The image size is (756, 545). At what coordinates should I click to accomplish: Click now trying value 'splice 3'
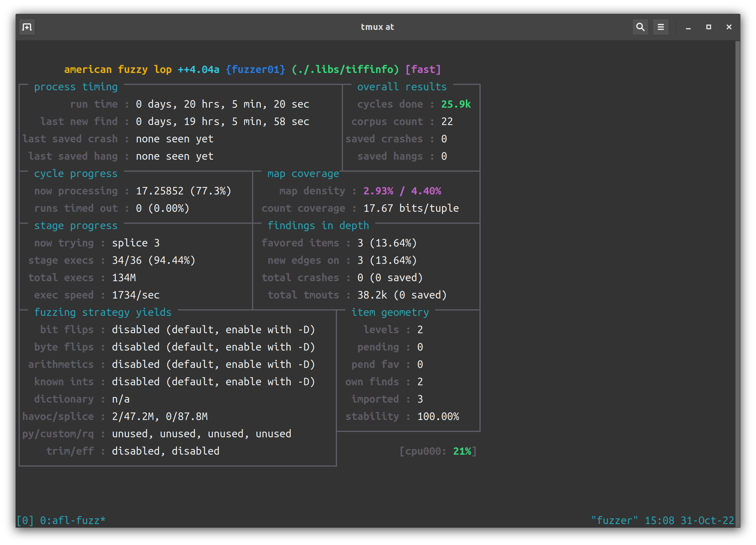[136, 243]
